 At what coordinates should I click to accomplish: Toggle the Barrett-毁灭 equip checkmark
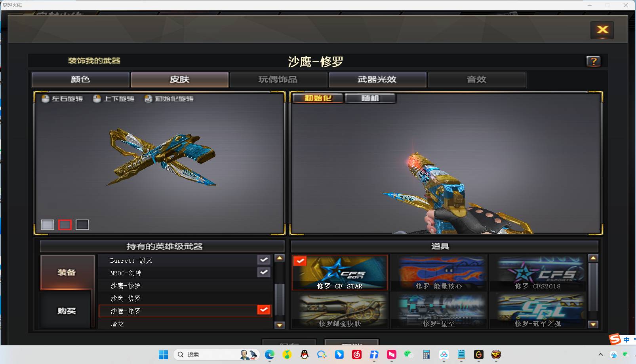coord(264,260)
